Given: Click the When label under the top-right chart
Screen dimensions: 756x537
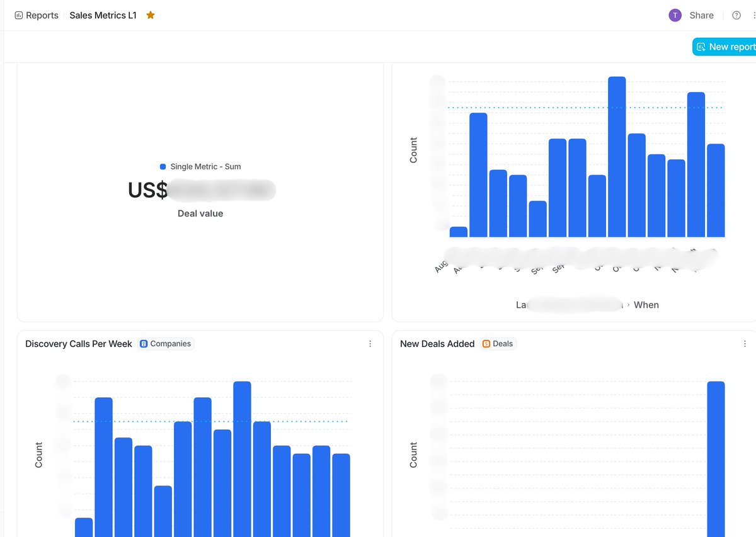Looking at the screenshot, I should 646,305.
